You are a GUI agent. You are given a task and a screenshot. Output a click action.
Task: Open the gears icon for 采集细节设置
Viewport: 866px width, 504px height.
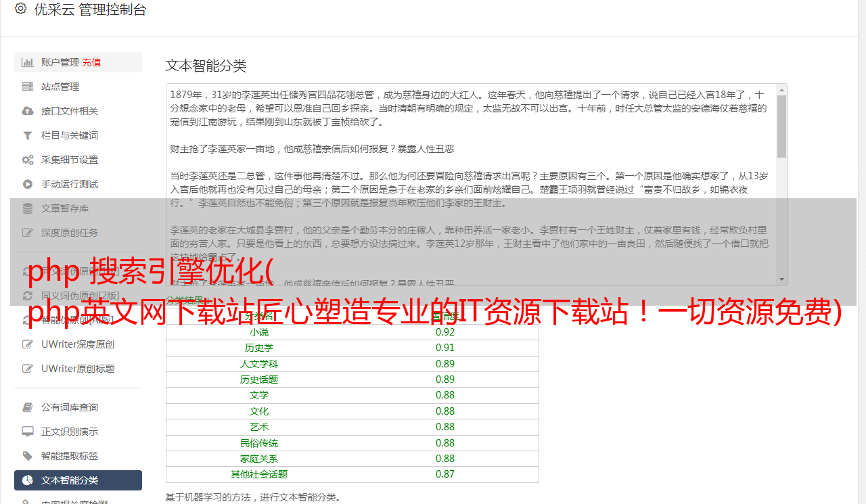click(28, 160)
